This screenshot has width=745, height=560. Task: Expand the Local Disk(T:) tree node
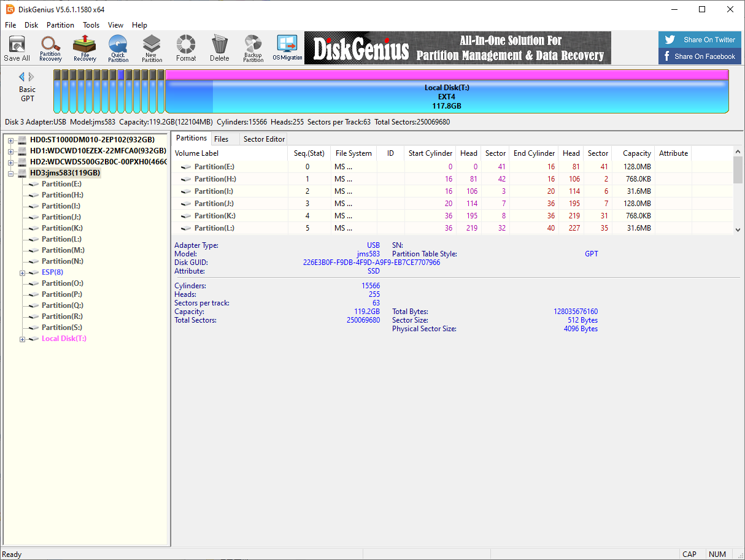[23, 339]
